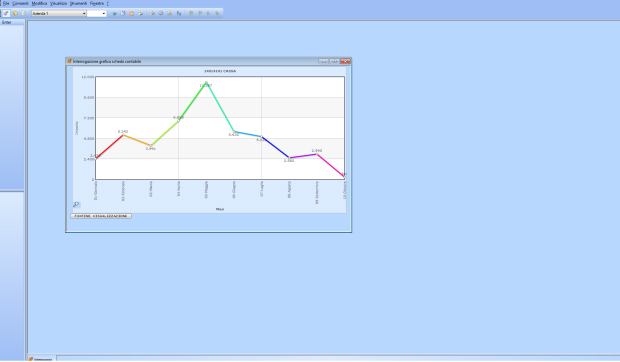
Task: Click the Maggio peak data point
Action: (x=206, y=83)
